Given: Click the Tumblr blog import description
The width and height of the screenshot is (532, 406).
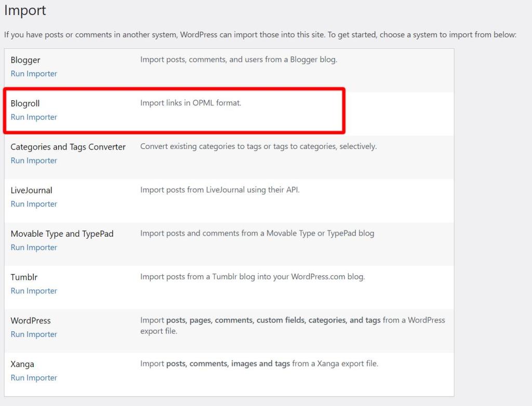Looking at the screenshot, I should click(252, 277).
